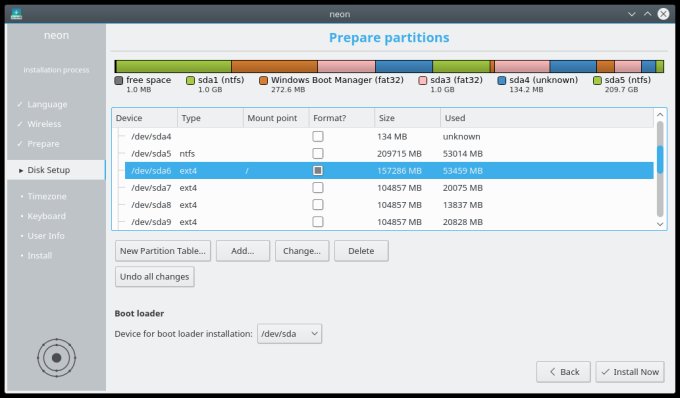Toggle Format checkbox for /dev/sda6
The image size is (680, 398).
(x=318, y=170)
